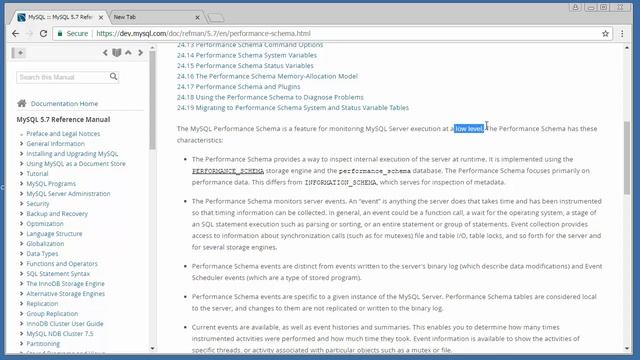Image resolution: width=640 pixels, height=360 pixels.
Task: Bookmark this page with the star icon
Action: tap(605, 33)
